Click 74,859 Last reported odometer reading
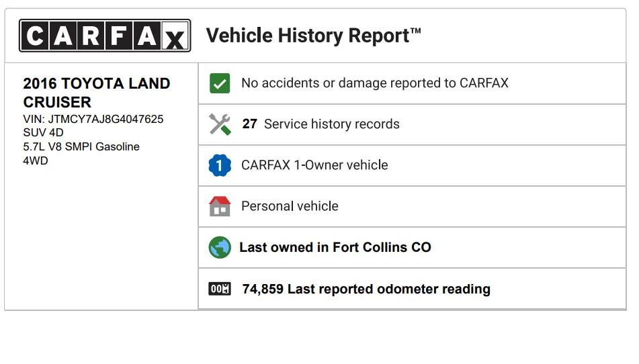Image resolution: width=639 pixels, height=364 pixels. [366, 289]
